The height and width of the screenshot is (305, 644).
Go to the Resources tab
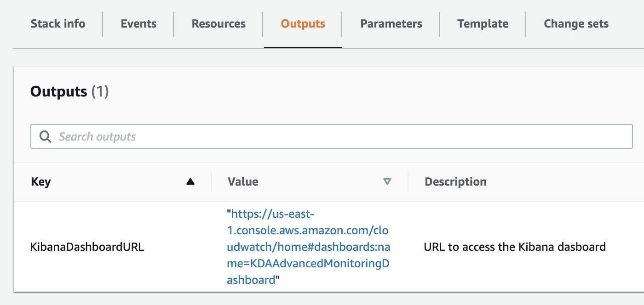pyautogui.click(x=218, y=24)
